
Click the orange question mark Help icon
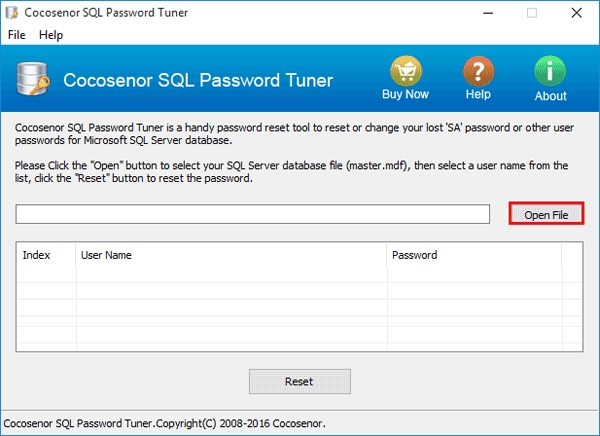pyautogui.click(x=478, y=71)
